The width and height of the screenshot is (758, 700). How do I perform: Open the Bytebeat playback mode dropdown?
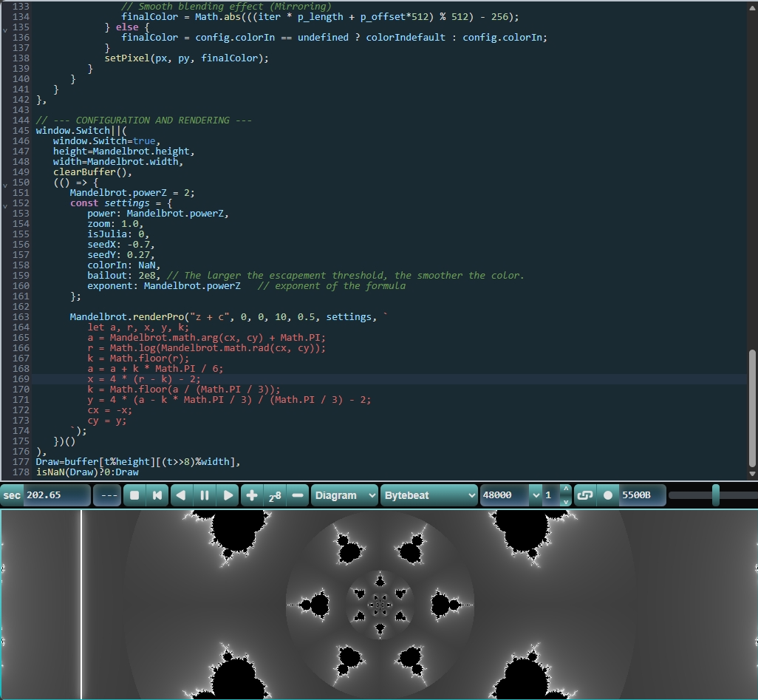(x=429, y=495)
